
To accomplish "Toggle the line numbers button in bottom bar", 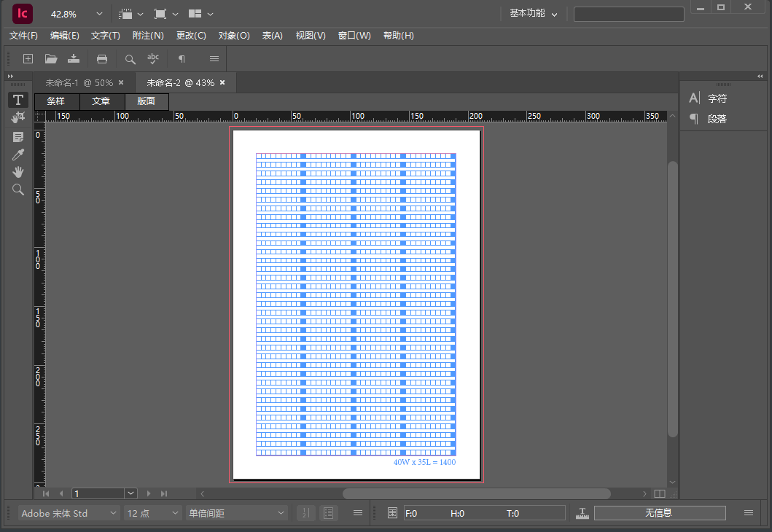I will click(306, 513).
